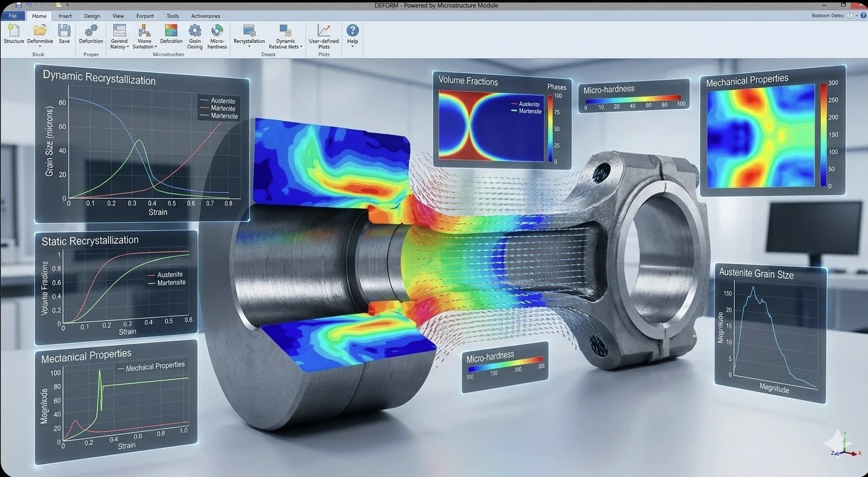Expand the Dynamic Relative Mets dropdown
868x477 pixels.
pos(301,47)
